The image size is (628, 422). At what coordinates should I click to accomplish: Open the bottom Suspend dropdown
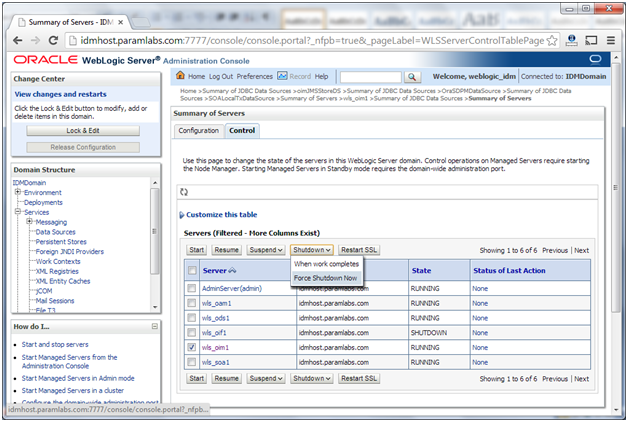coord(266,378)
